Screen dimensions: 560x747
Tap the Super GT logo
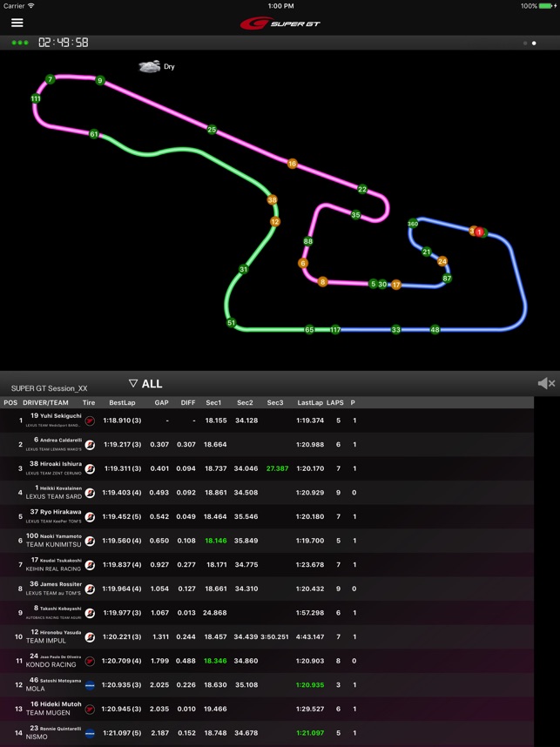pyautogui.click(x=280, y=23)
